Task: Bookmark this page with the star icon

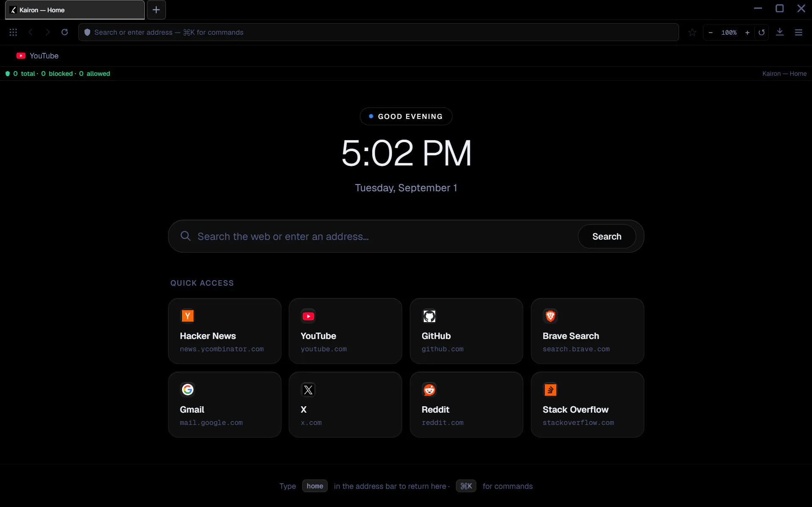Action: click(x=692, y=32)
